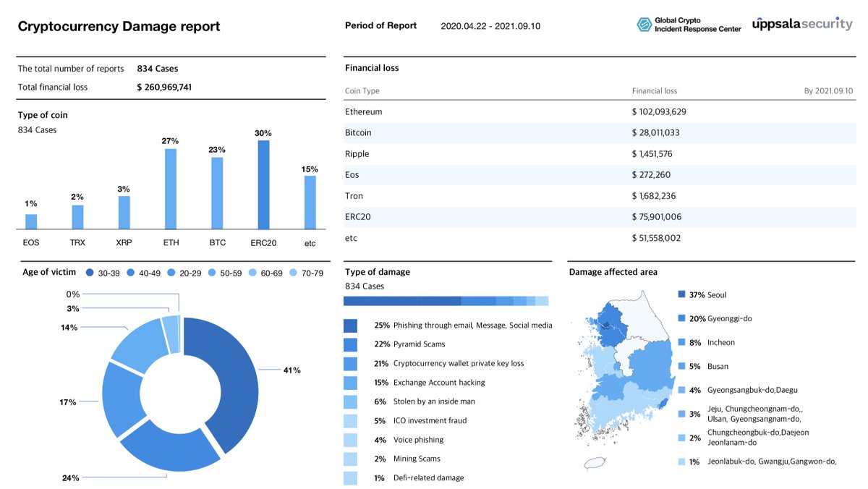Click the Age of victim heading
The width and height of the screenshot is (868, 489).
point(48,272)
